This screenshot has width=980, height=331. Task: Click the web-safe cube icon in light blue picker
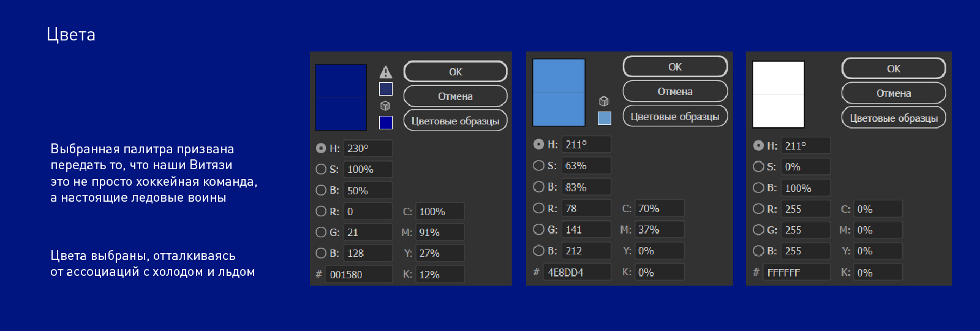[x=604, y=101]
